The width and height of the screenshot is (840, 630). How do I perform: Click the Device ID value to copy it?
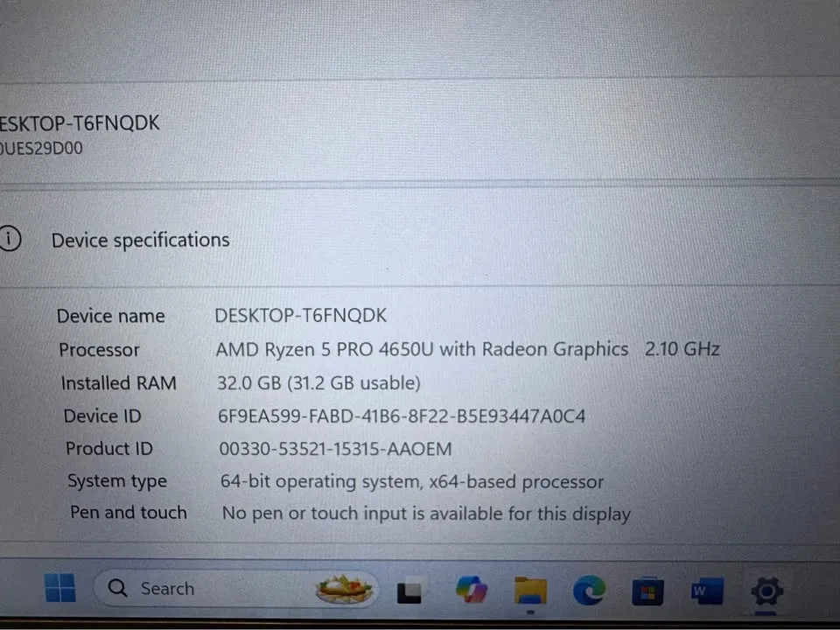(402, 416)
